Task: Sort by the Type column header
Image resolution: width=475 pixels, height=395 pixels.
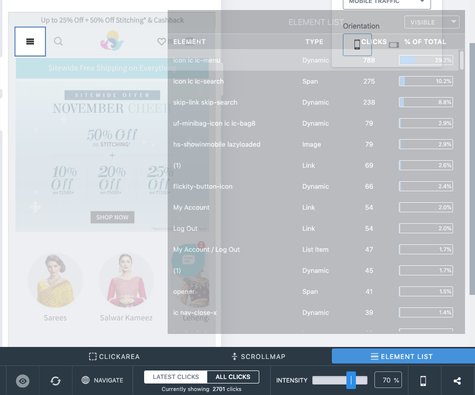Action: click(x=314, y=42)
